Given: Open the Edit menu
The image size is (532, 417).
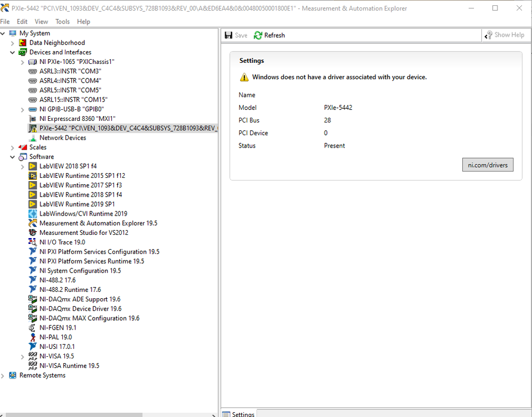Looking at the screenshot, I should click(22, 22).
